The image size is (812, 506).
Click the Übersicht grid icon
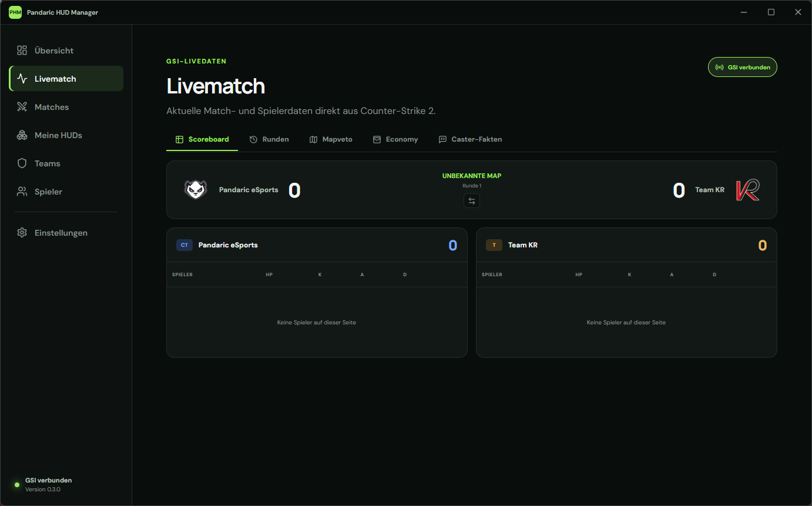coord(22,51)
